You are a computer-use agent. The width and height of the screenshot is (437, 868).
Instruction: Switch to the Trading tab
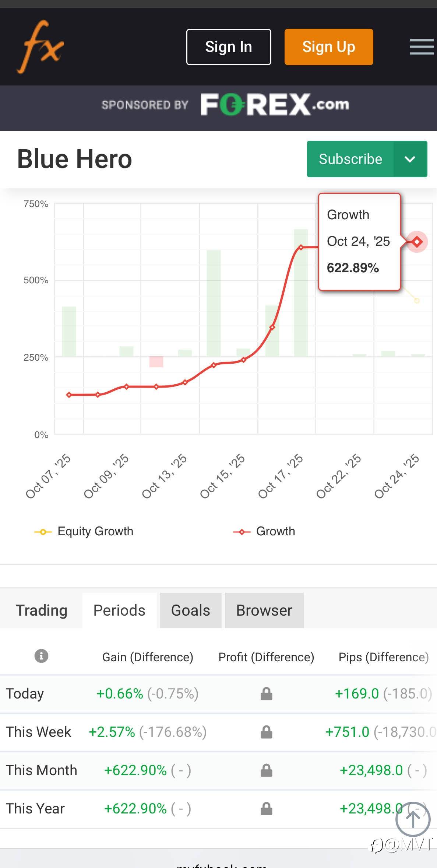(41, 610)
